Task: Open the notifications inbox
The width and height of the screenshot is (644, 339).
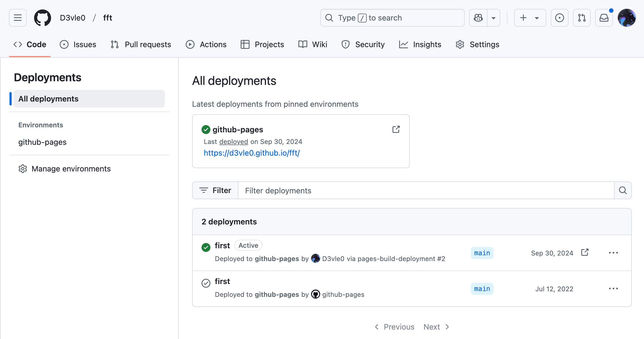Action: pyautogui.click(x=604, y=18)
